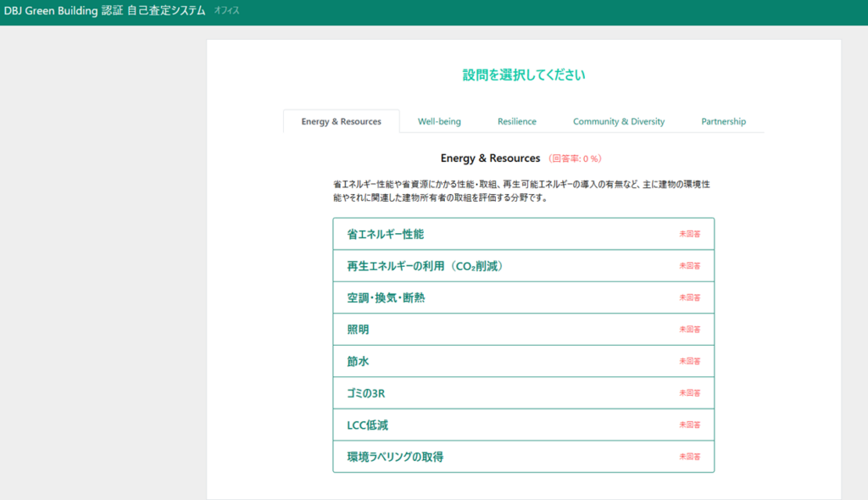Image resolution: width=868 pixels, height=500 pixels.
Task: Click 未回答 status beside 省エネルギー性能
Action: (689, 234)
